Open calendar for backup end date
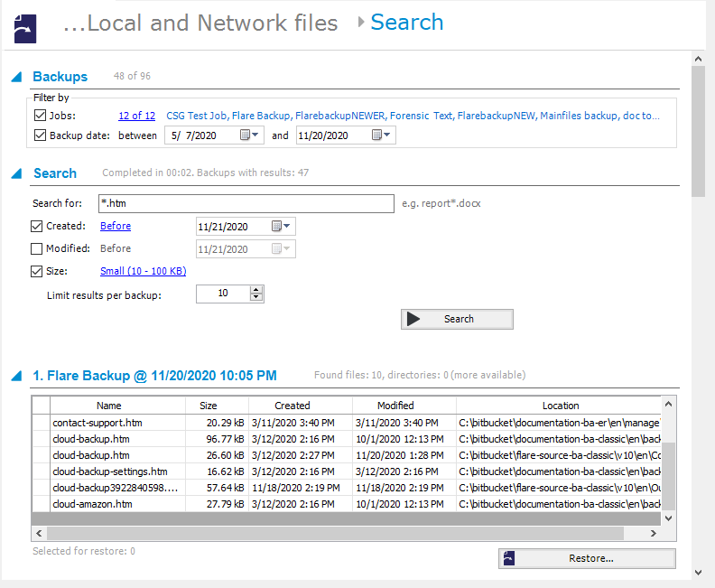This screenshot has height=588, width=715. 383,135
